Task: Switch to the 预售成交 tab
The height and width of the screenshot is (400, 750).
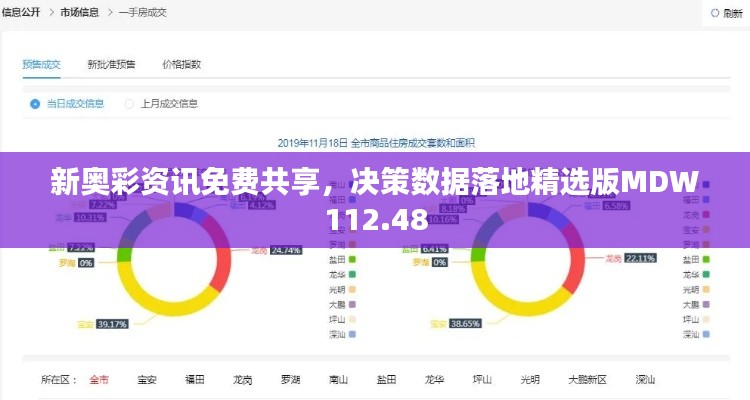Action: [x=42, y=64]
